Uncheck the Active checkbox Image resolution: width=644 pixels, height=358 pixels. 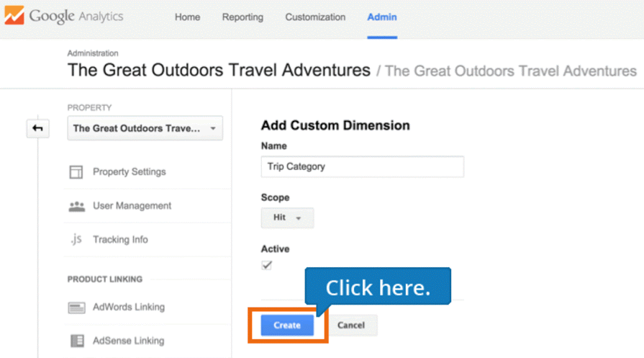pyautogui.click(x=266, y=265)
